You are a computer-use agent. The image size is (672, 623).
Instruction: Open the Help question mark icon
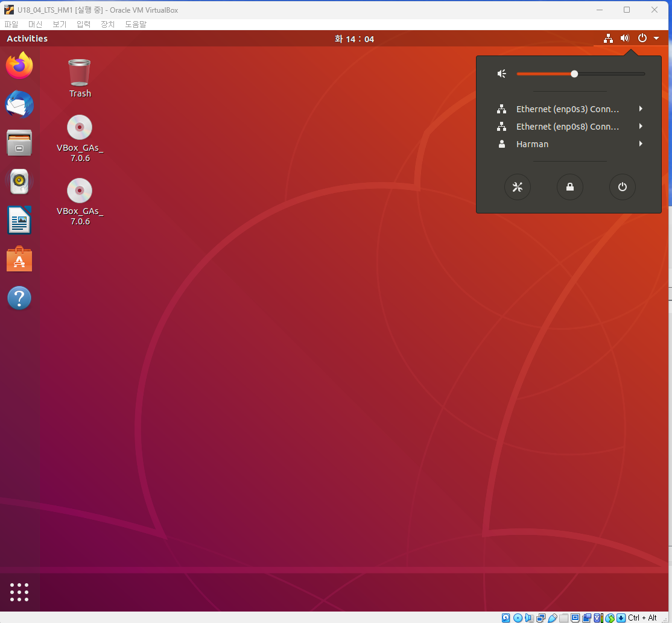pos(19,298)
